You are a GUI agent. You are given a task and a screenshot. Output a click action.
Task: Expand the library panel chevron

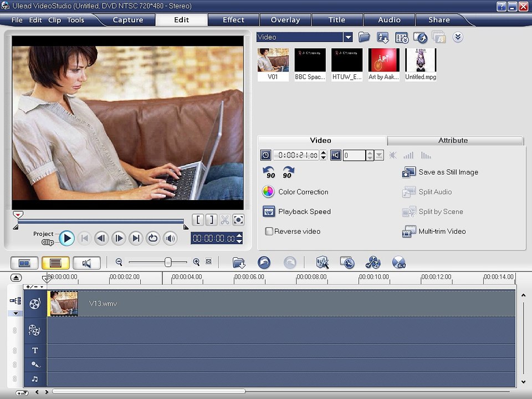[458, 37]
